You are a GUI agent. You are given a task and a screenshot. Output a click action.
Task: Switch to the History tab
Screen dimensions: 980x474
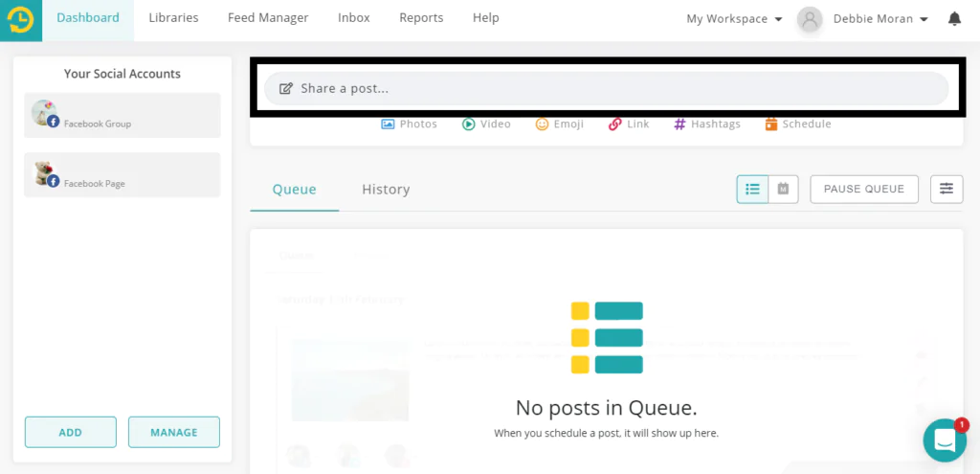coord(386,190)
